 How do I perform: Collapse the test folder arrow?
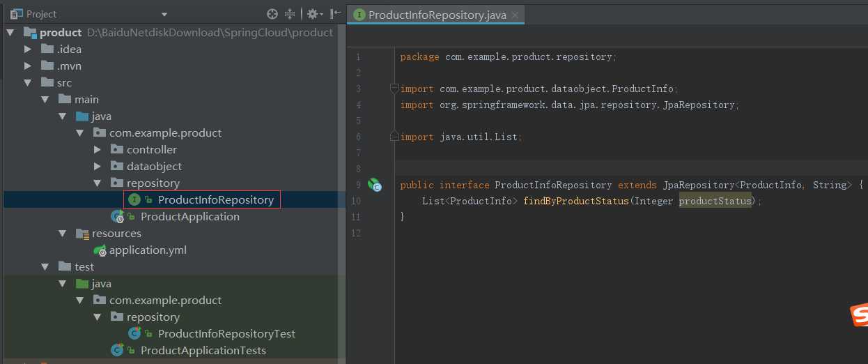[x=45, y=266]
